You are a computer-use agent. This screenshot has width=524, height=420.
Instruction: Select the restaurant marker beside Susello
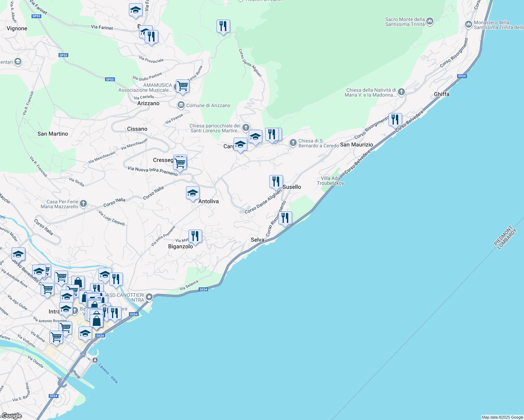[x=276, y=182]
